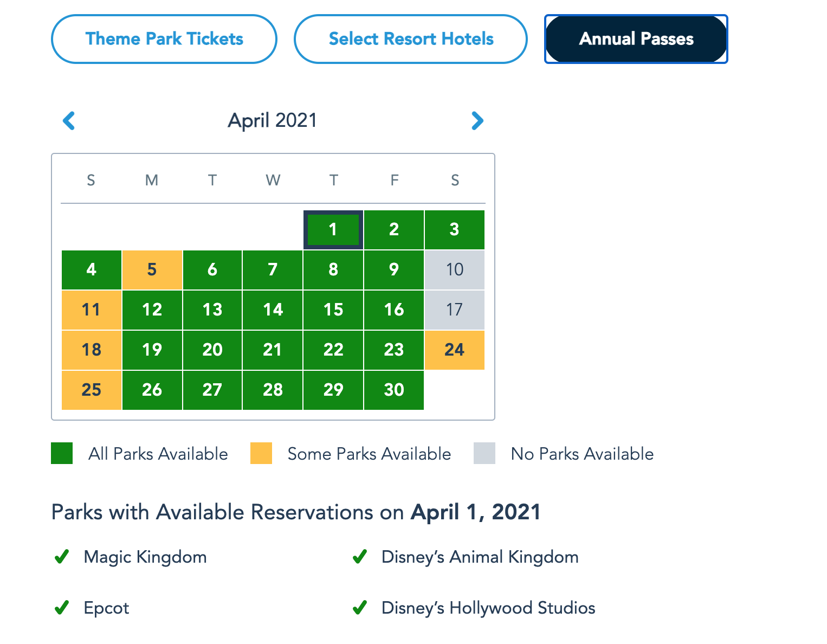Advance to next month using right chevron

click(x=477, y=120)
